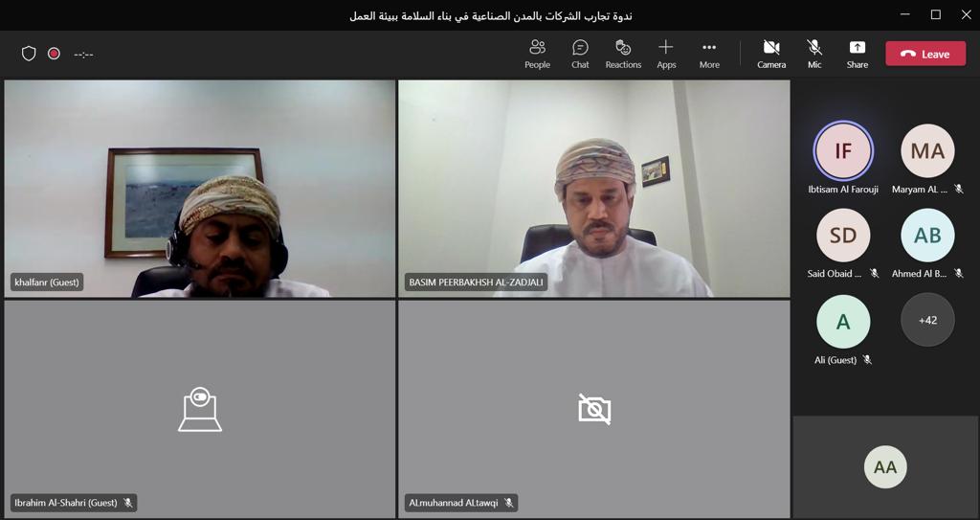The width and height of the screenshot is (980, 520).
Task: Click the shield security icon
Action: (29, 54)
